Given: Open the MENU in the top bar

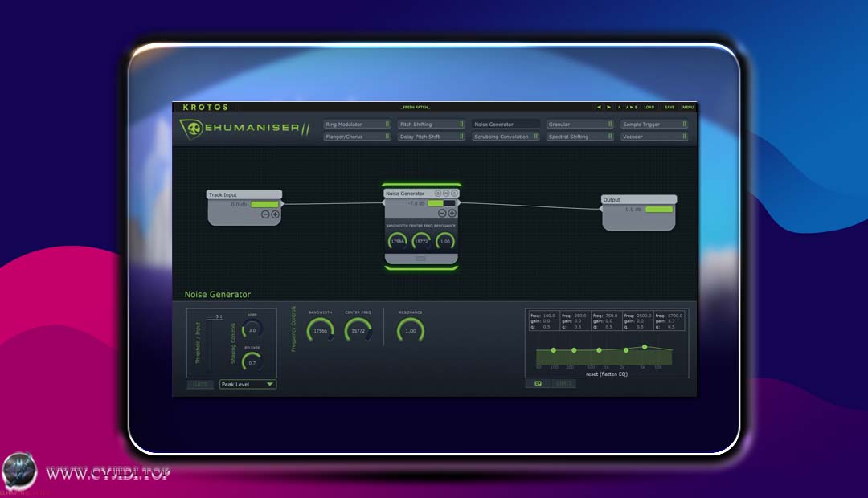Looking at the screenshot, I should pos(687,108).
